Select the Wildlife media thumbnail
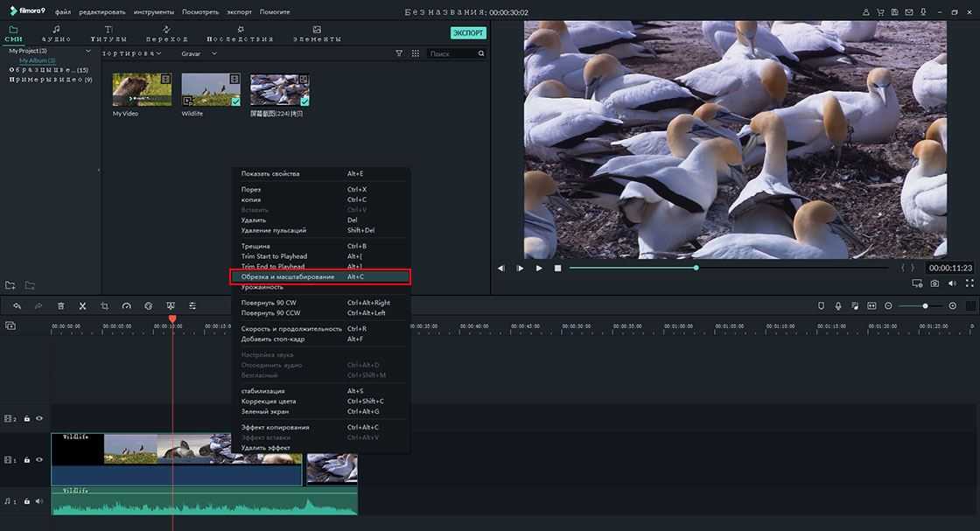Screen dimensions: 980x531 (x=211, y=90)
